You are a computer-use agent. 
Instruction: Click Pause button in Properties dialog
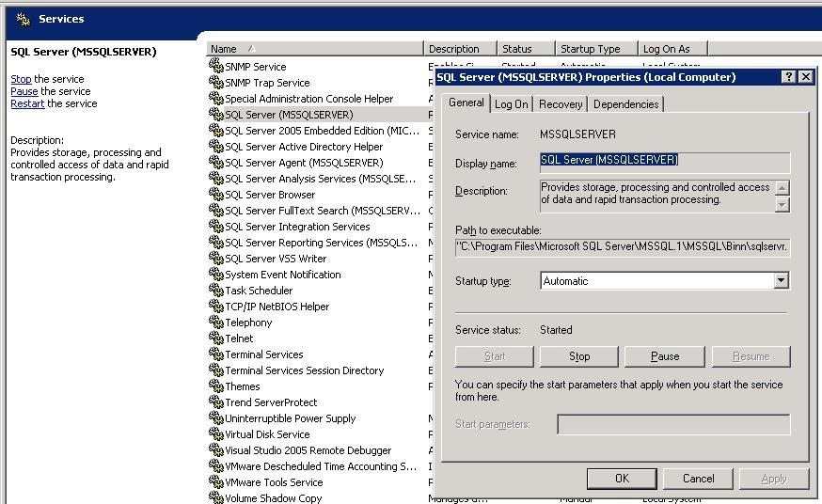665,356
